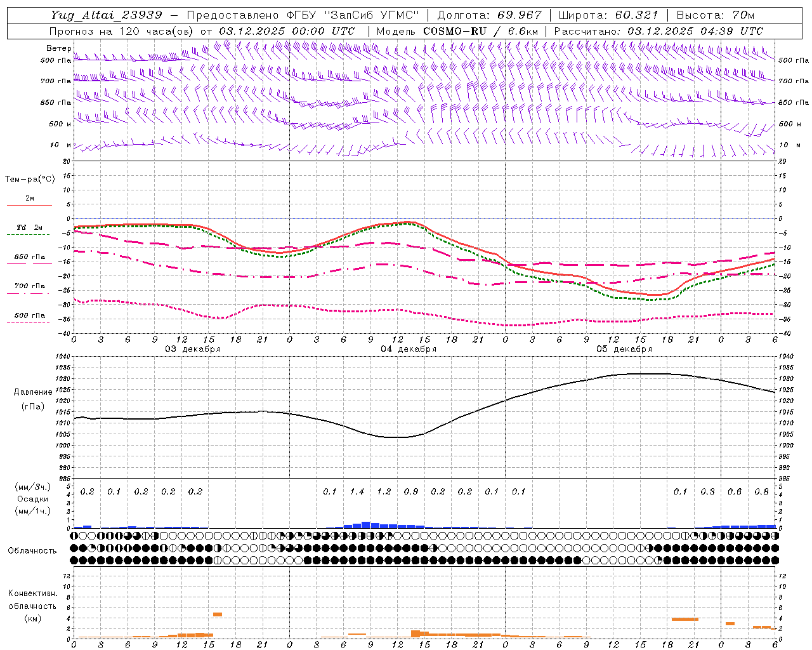Click the Тем-ра(°C) temperature panel label

[30, 180]
